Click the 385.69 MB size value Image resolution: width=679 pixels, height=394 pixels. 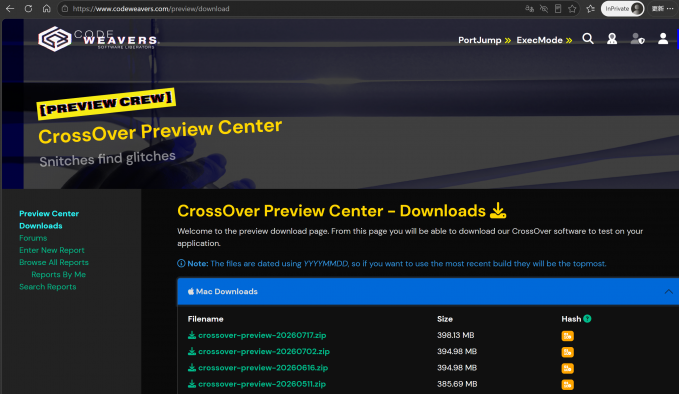tap(457, 384)
